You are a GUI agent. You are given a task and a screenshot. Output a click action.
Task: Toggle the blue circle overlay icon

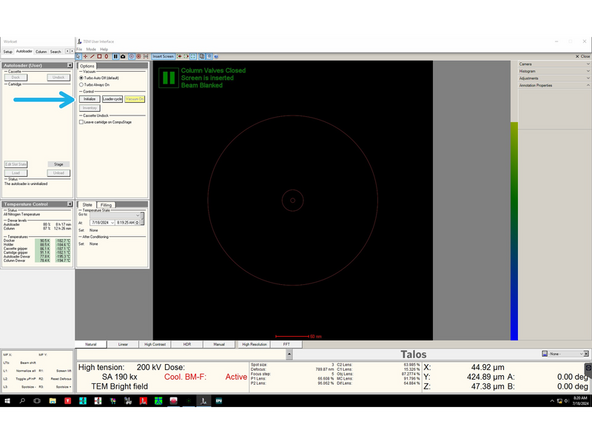tap(131, 57)
